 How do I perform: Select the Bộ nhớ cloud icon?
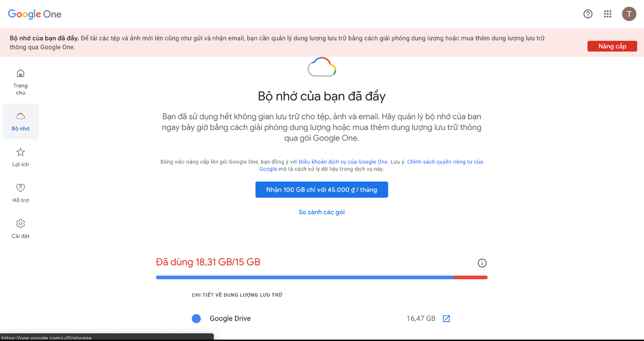21,116
